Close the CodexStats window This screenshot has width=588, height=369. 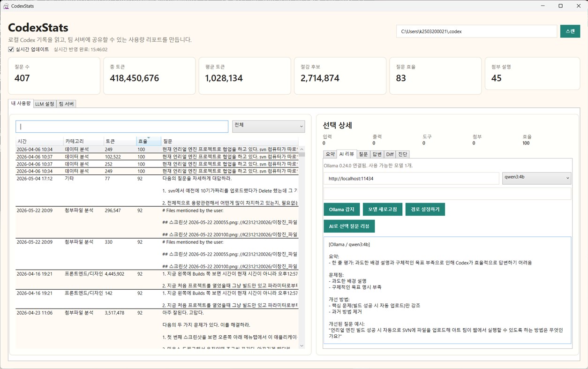click(579, 6)
